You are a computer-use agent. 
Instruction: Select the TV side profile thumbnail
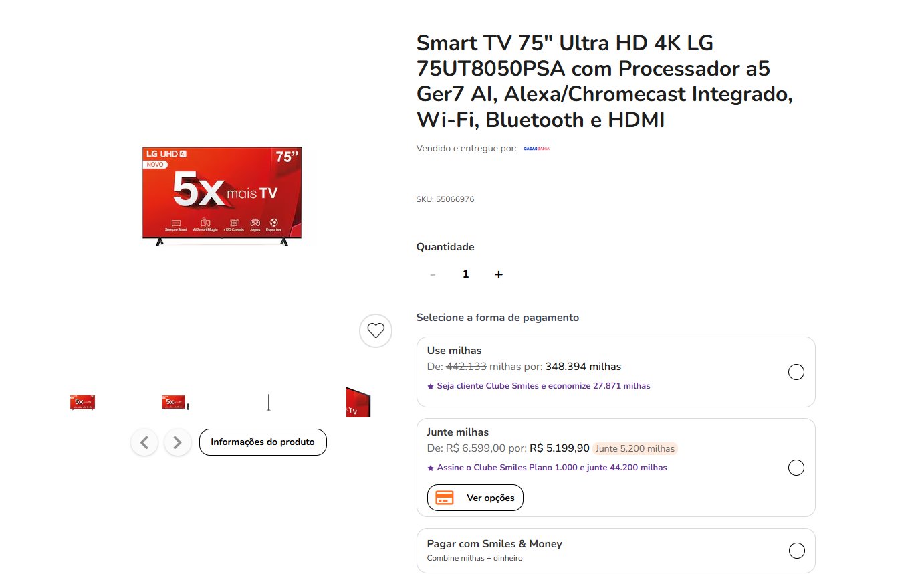pyautogui.click(x=268, y=402)
